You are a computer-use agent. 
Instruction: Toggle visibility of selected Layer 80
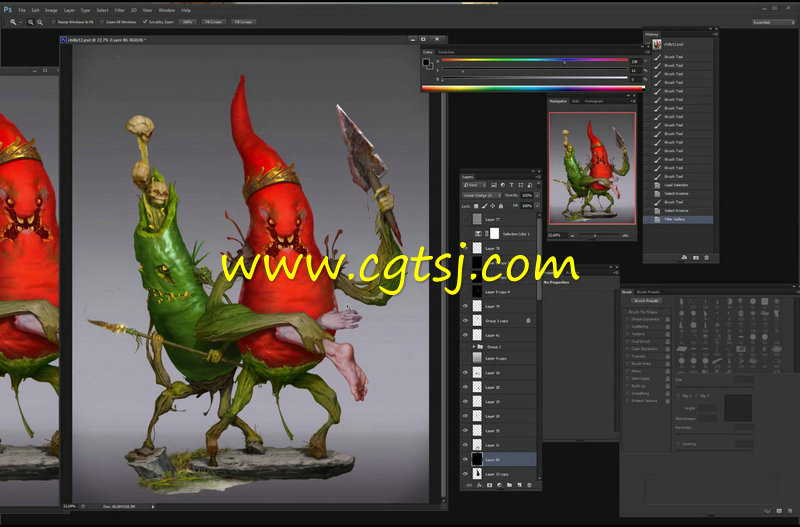tap(465, 460)
